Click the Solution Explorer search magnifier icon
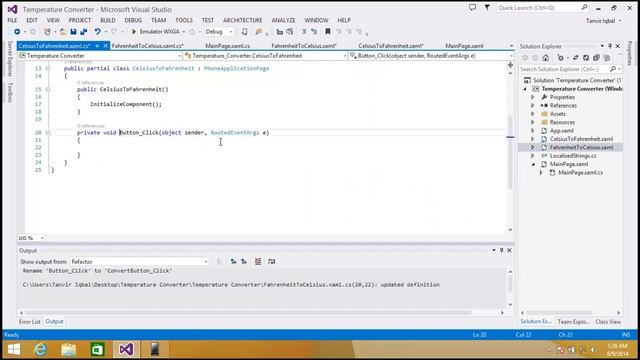 coord(613,69)
